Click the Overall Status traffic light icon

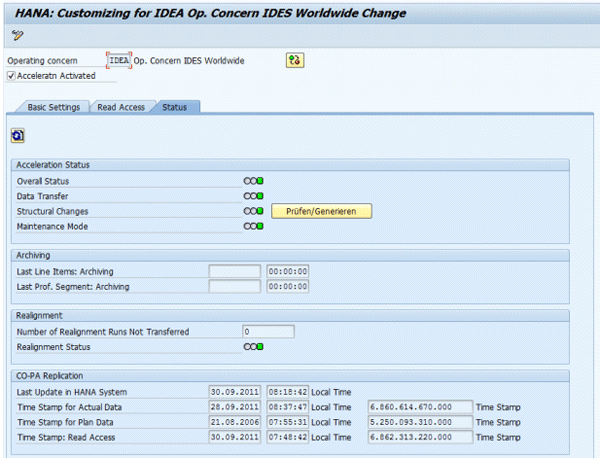coord(253,181)
